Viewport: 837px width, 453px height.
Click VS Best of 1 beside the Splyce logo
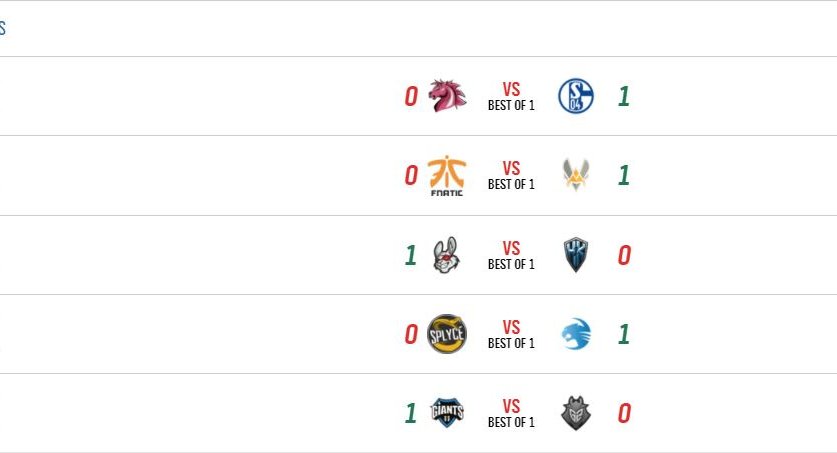click(x=511, y=334)
